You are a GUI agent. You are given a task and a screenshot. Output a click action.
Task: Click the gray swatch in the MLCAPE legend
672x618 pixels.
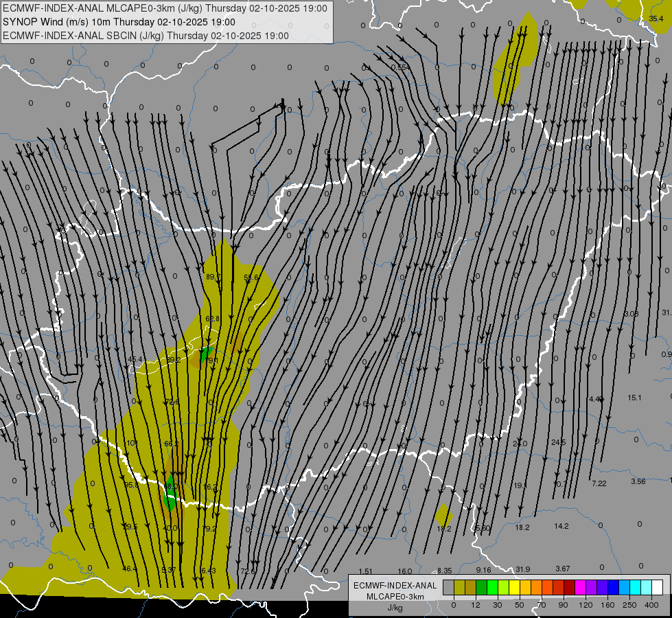[x=448, y=587]
